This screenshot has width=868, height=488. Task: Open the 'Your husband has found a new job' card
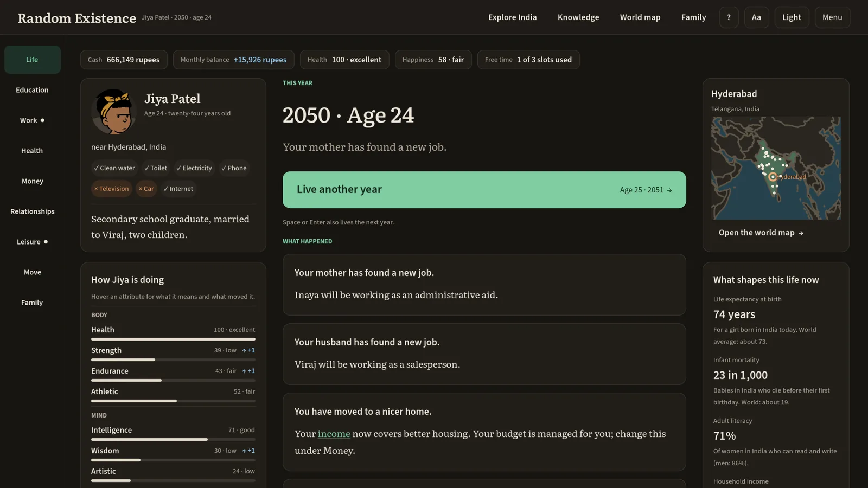[484, 354]
